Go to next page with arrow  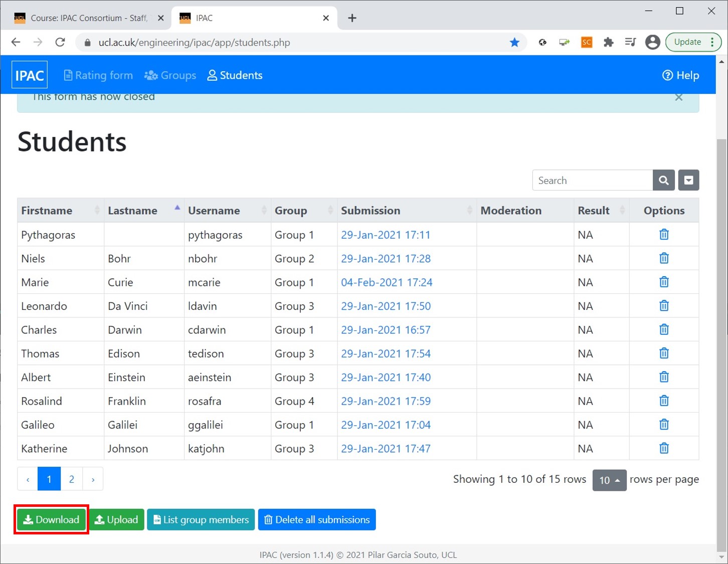[x=93, y=479]
